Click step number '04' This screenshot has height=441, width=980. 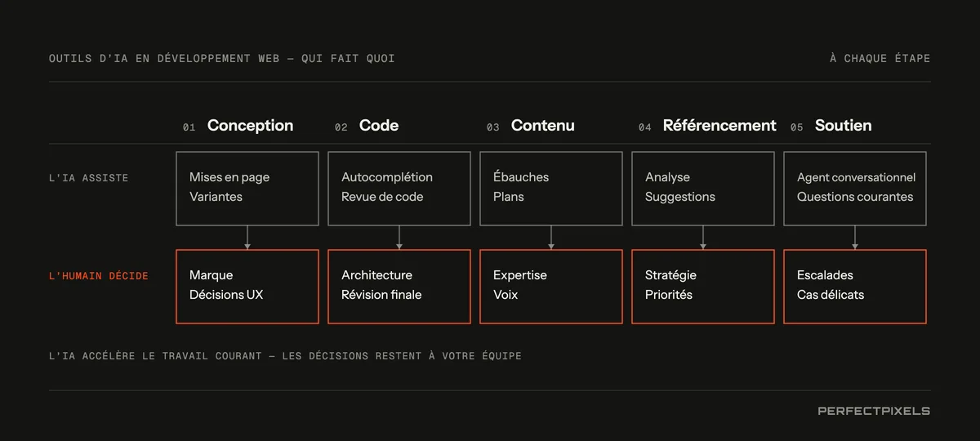(x=645, y=127)
